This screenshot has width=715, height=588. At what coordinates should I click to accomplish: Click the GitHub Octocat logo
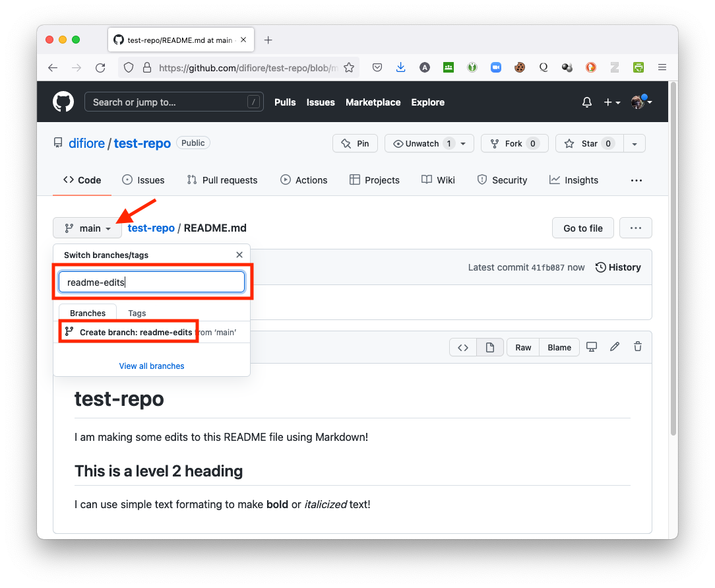pos(63,102)
